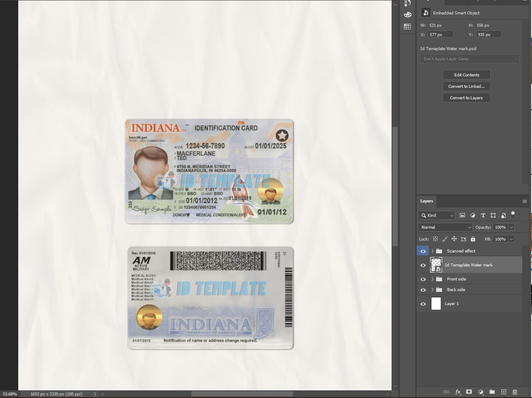Viewport: 532px width, 398px height.
Task: Click the Id Temaplate Water mark layer thumbnail
Action: click(436, 265)
